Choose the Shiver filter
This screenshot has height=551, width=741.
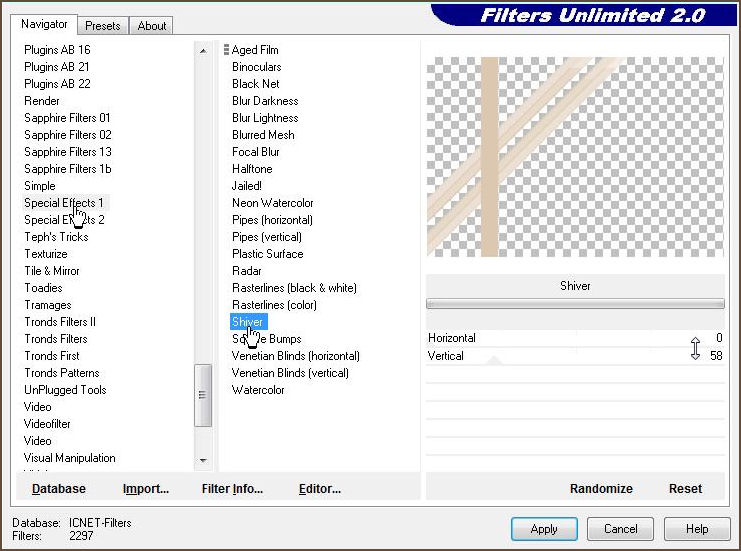point(249,322)
